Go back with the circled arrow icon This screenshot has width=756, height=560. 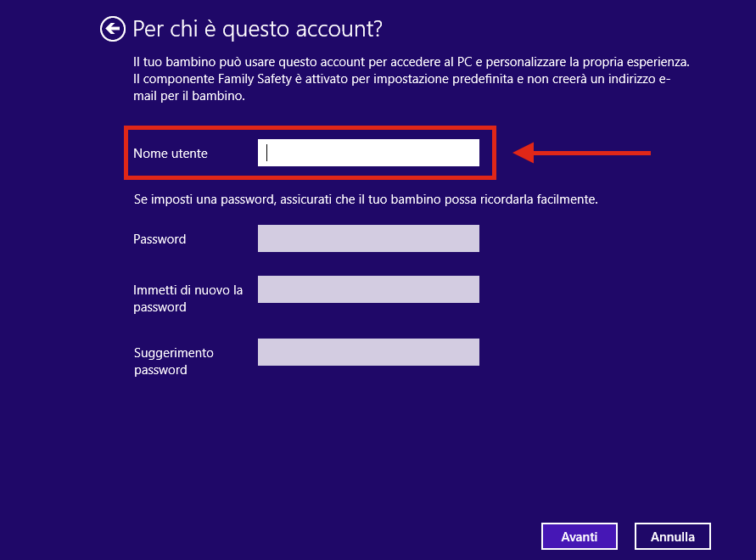(112, 30)
